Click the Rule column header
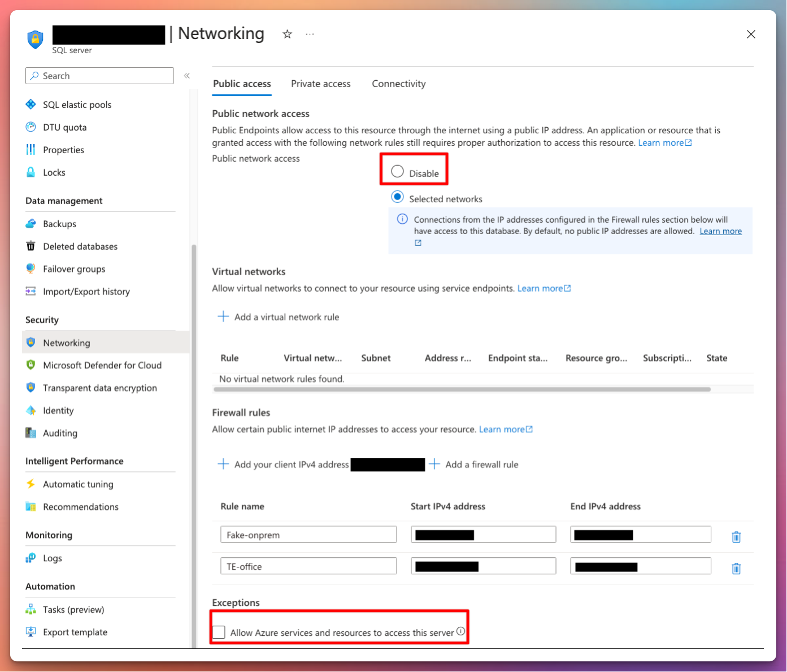 [x=229, y=358]
